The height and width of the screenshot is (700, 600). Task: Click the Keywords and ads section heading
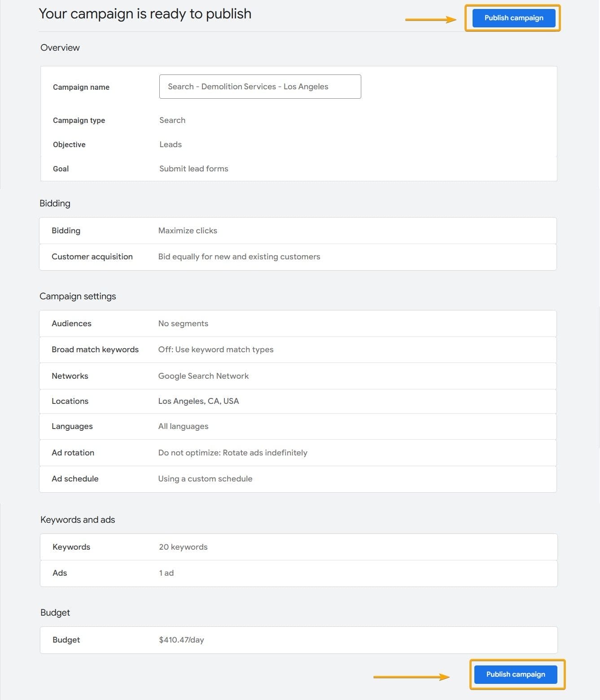click(78, 520)
